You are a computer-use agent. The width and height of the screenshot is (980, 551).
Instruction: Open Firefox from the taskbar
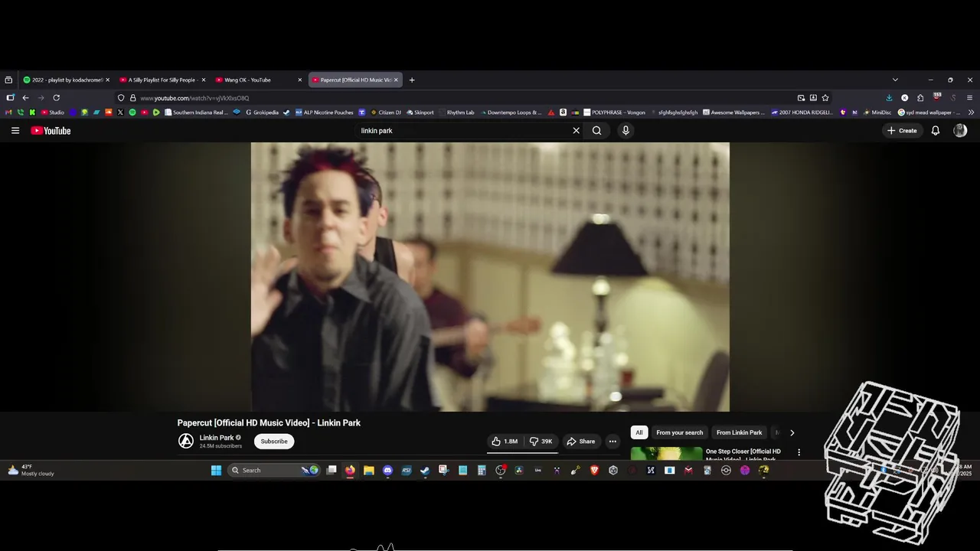pos(350,471)
